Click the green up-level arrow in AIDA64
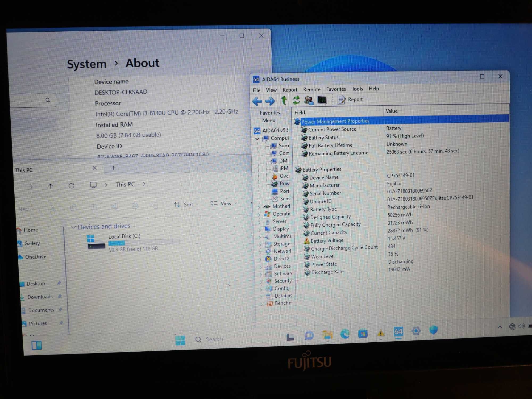532x399 pixels. [x=284, y=101]
